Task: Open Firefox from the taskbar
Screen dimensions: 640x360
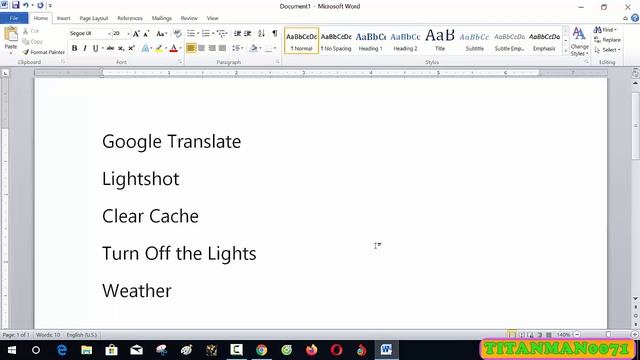Action: [311, 350]
